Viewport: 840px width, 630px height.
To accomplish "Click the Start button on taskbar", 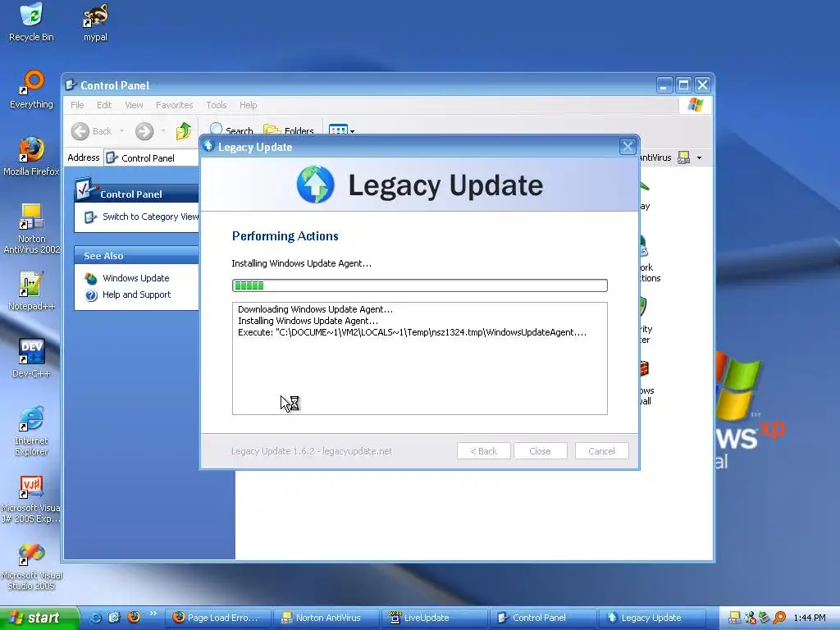I will (x=39, y=618).
